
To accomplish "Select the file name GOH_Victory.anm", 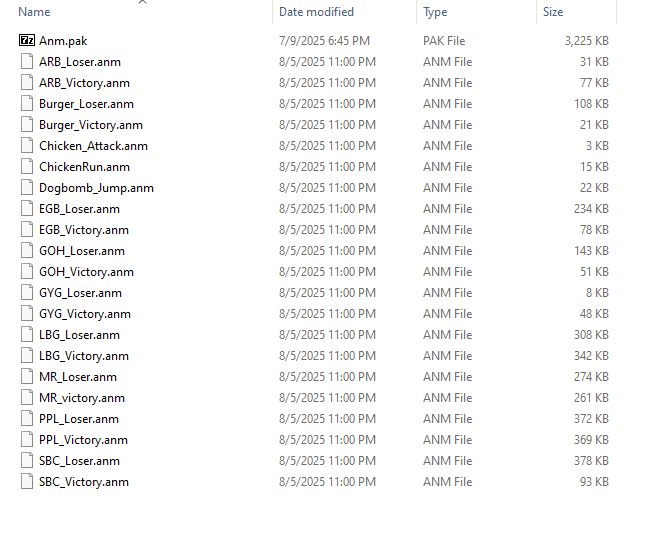I will pos(86,271).
